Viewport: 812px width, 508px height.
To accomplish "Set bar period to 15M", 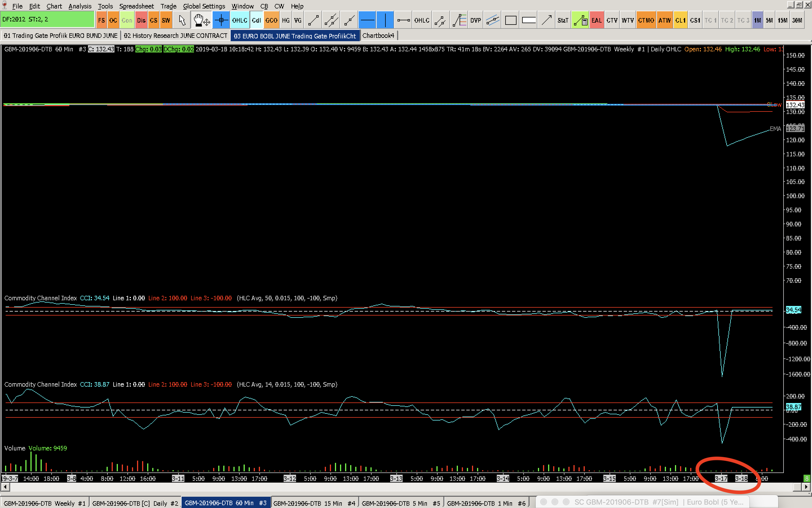I will (782, 20).
